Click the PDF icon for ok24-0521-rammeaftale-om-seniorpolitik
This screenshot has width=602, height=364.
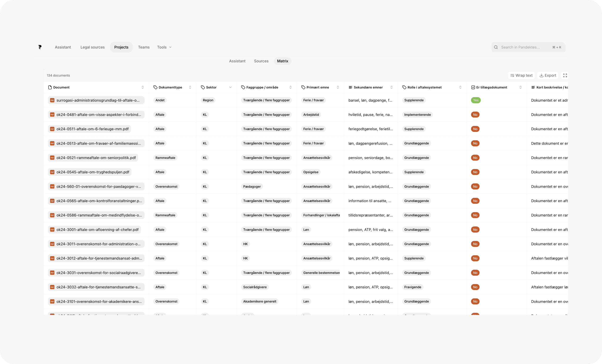pyautogui.click(x=52, y=158)
